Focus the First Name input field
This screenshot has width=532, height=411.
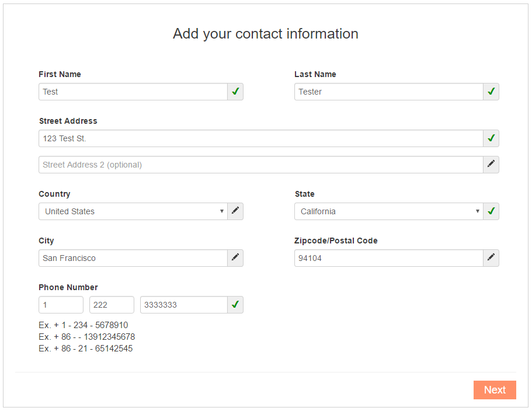pyautogui.click(x=133, y=92)
